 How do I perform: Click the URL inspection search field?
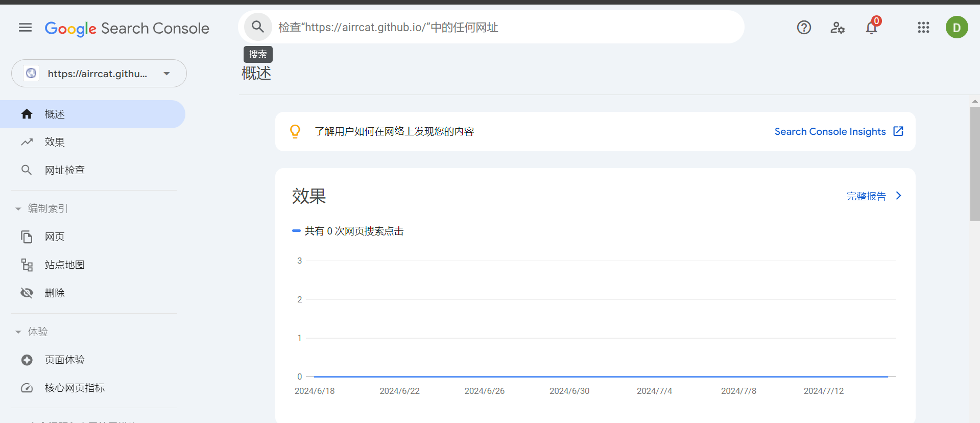(x=506, y=28)
